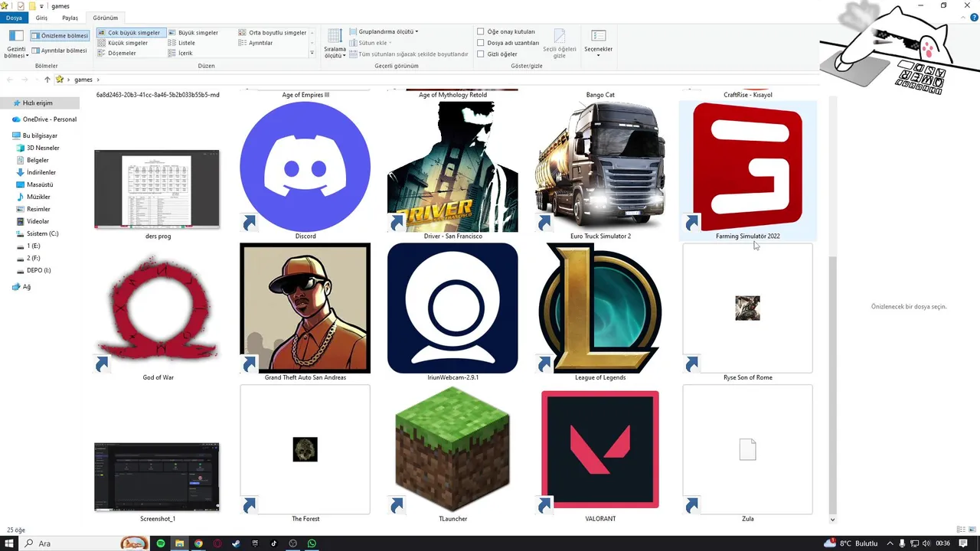Choose the Büyük simgeler layout

pyautogui.click(x=193, y=33)
